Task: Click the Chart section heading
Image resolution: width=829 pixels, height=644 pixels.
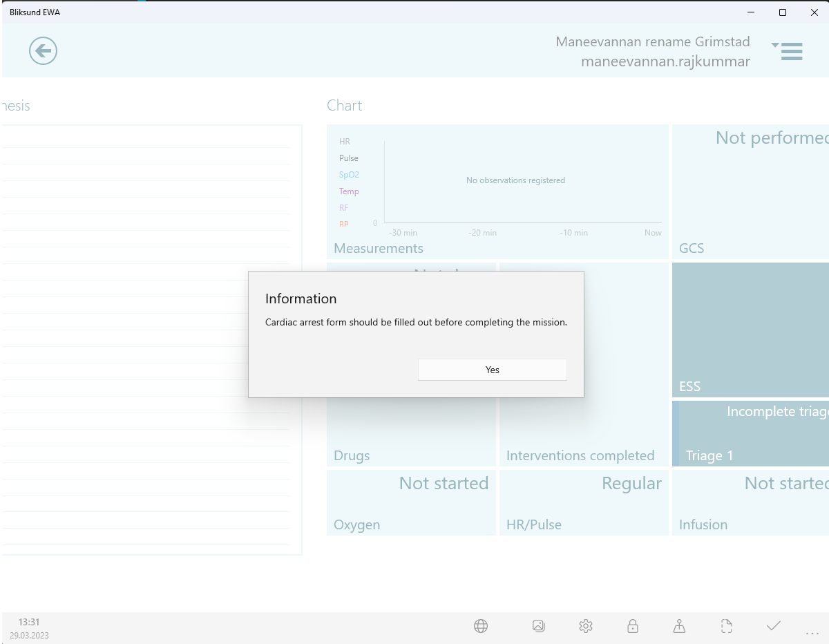Action: pos(344,106)
